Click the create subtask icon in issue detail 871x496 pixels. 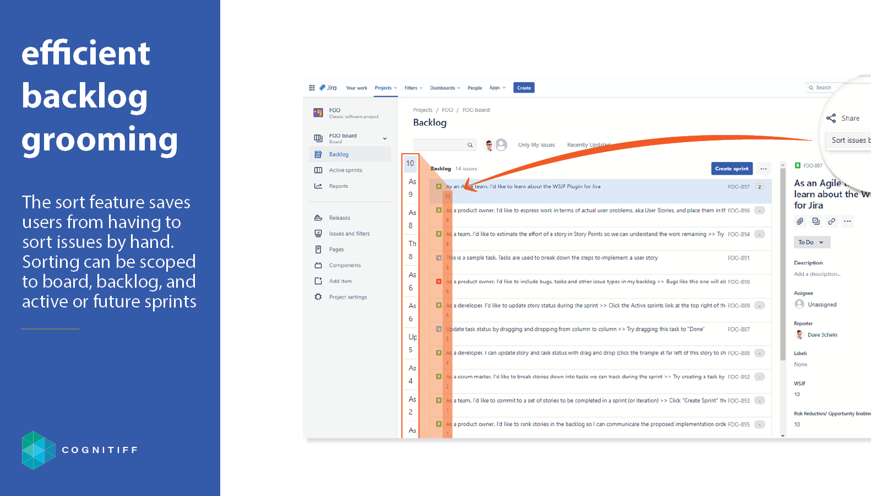[815, 221]
